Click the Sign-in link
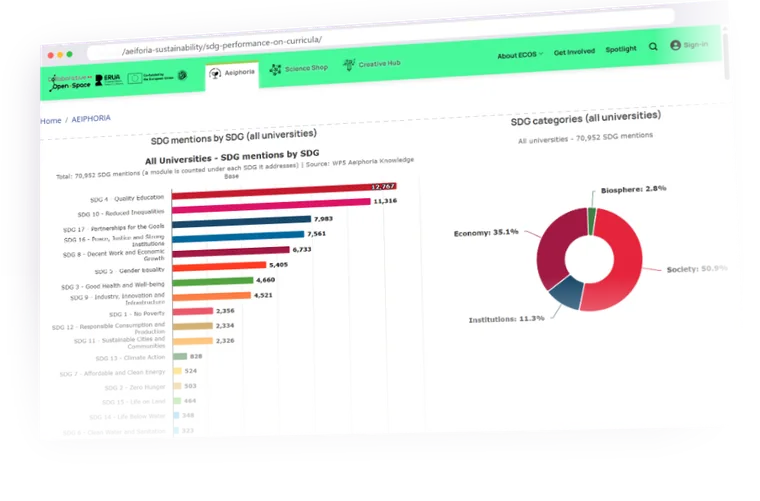This screenshot has width=760, height=501. 696,45
